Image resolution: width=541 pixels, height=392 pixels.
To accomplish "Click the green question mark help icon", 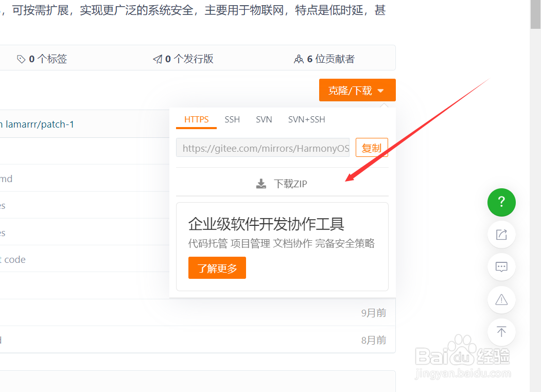I will click(501, 202).
